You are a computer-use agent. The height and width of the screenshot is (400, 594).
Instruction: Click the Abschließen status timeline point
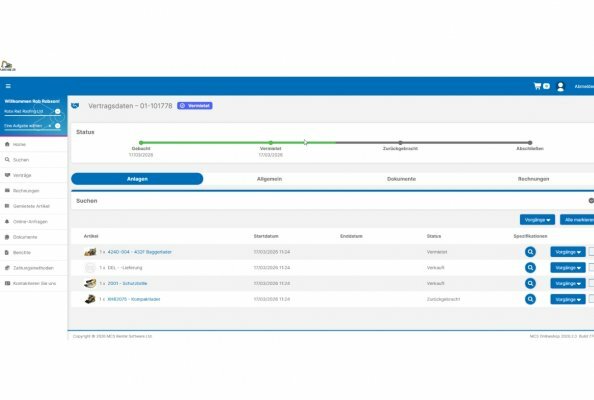530,143
